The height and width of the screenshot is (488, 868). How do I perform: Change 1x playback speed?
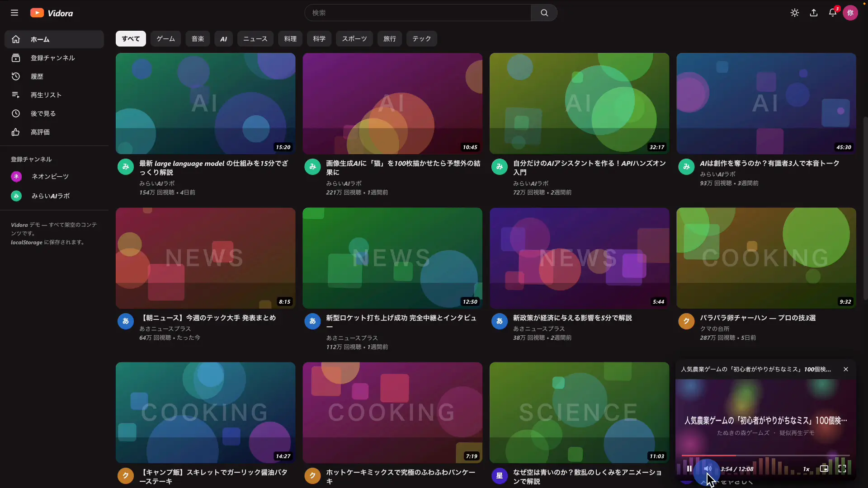tap(806, 469)
